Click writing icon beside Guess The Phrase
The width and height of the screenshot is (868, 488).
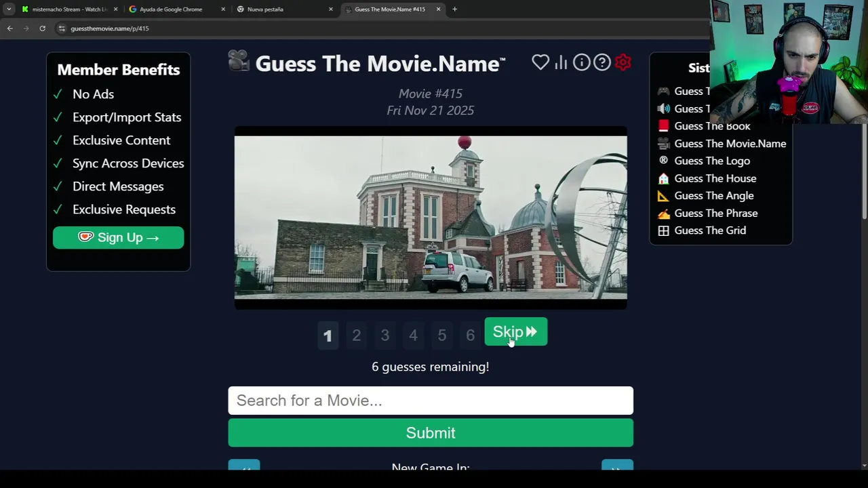(x=663, y=213)
